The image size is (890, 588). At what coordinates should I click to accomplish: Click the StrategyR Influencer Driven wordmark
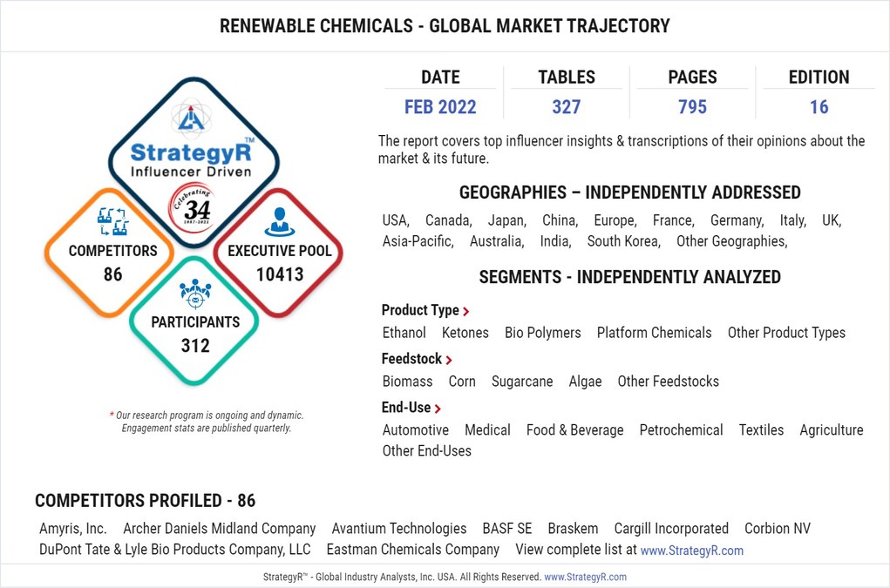[x=191, y=159]
